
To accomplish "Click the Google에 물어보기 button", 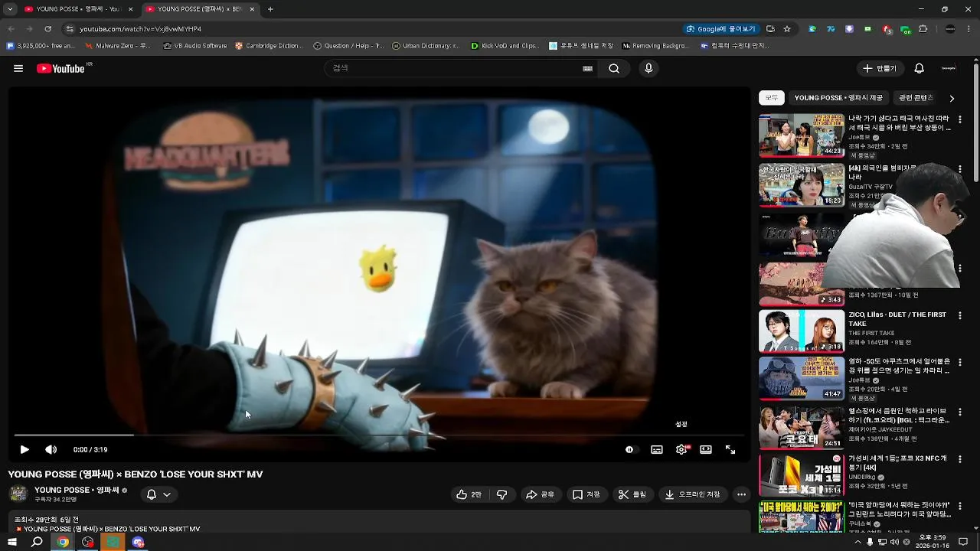I will (721, 29).
